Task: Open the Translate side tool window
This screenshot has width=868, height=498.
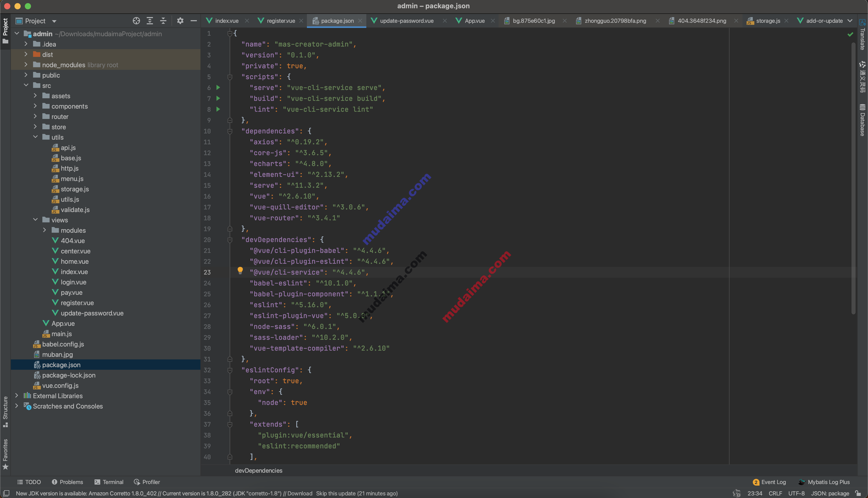Action: [862, 35]
